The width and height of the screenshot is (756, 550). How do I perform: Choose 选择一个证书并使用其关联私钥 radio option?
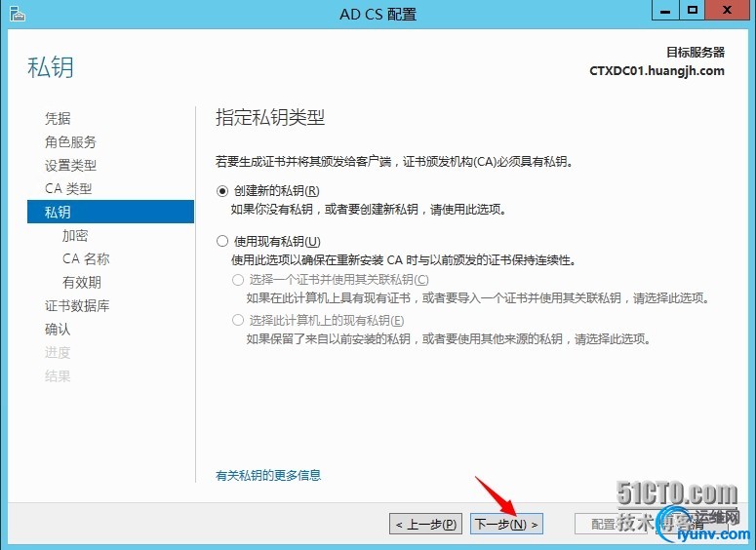238,280
